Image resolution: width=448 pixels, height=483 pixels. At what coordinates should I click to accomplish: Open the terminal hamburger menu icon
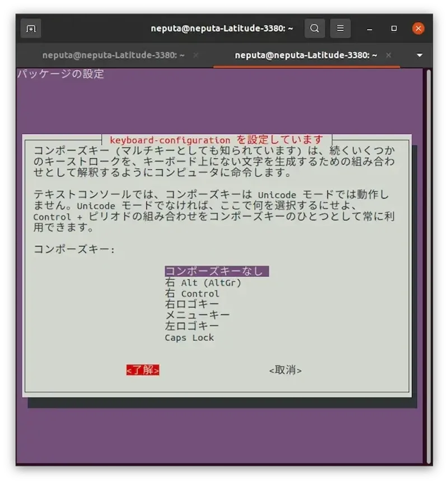340,28
